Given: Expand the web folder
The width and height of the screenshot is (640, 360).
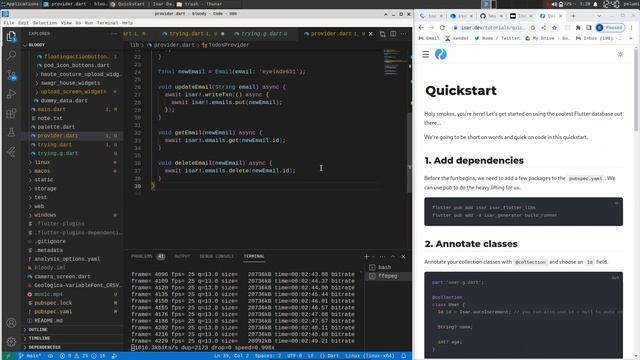Looking at the screenshot, I should click(39, 206).
